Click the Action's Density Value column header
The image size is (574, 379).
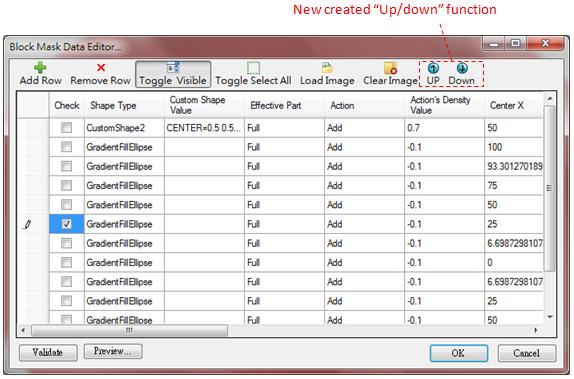[x=444, y=105]
